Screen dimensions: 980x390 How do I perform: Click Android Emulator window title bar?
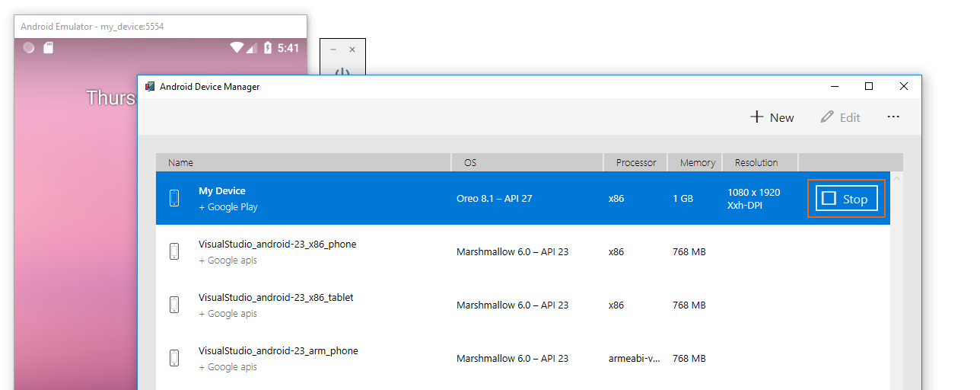(x=161, y=26)
